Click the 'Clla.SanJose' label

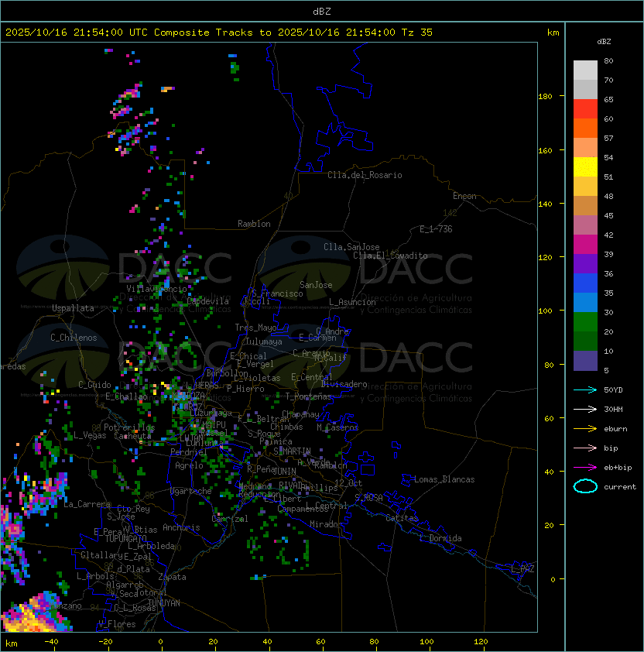pyautogui.click(x=351, y=247)
